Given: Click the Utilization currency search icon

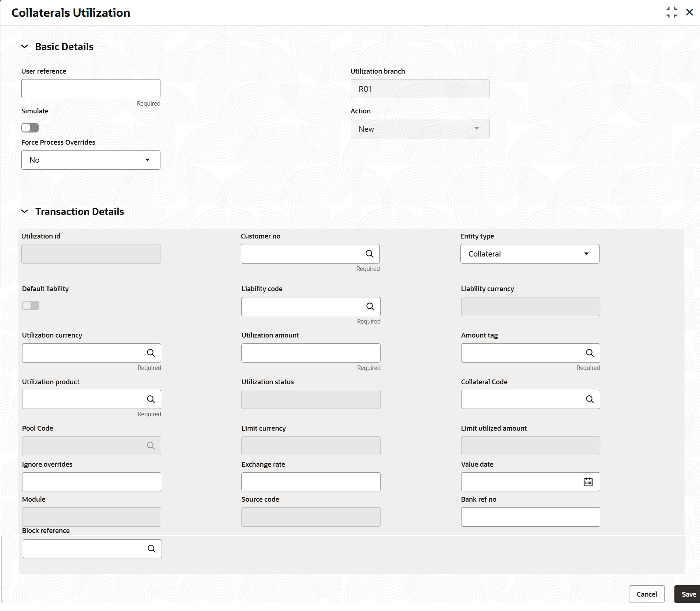Looking at the screenshot, I should coord(151,353).
